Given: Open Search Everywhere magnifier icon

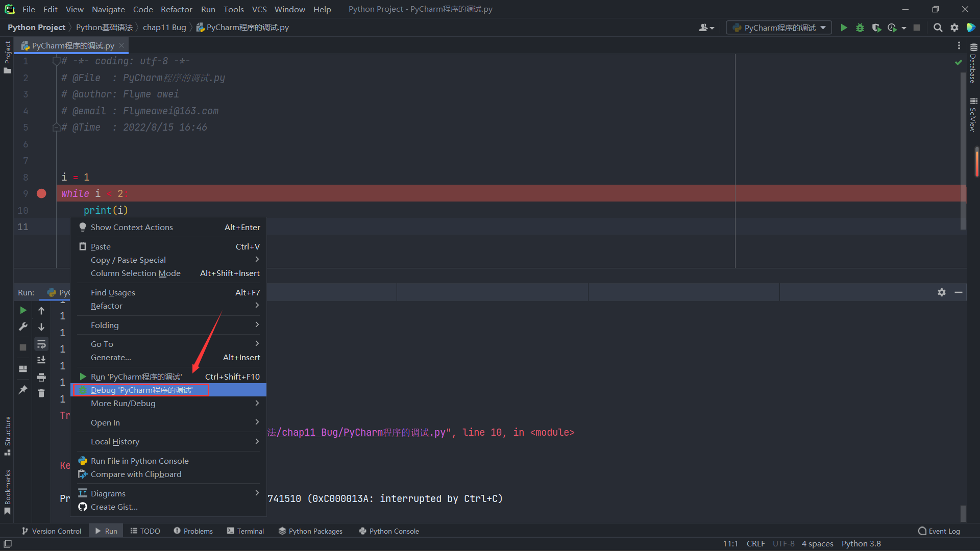Looking at the screenshot, I should (x=938, y=28).
